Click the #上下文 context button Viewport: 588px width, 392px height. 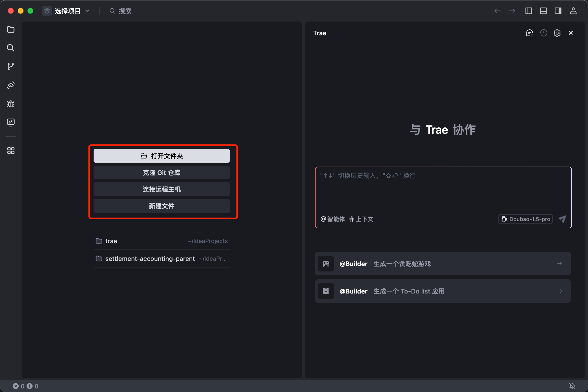[x=361, y=219]
